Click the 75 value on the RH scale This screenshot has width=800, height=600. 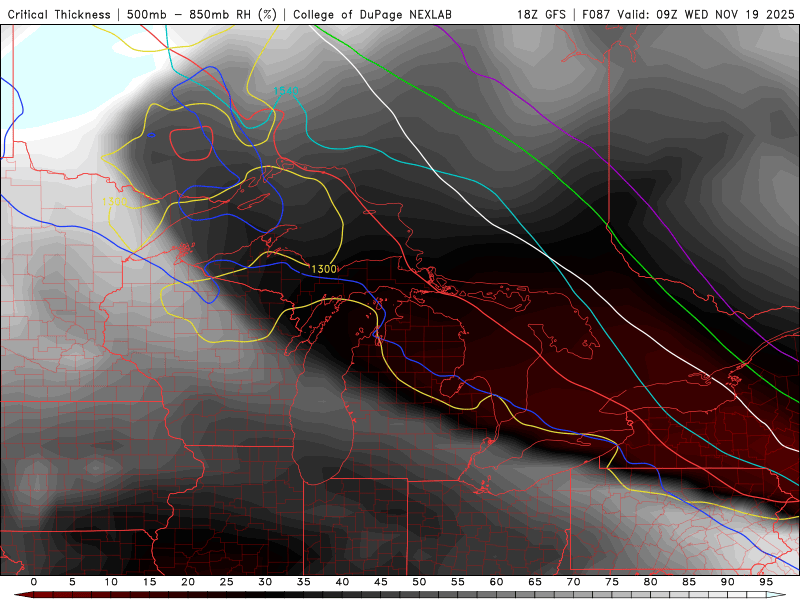[612, 582]
